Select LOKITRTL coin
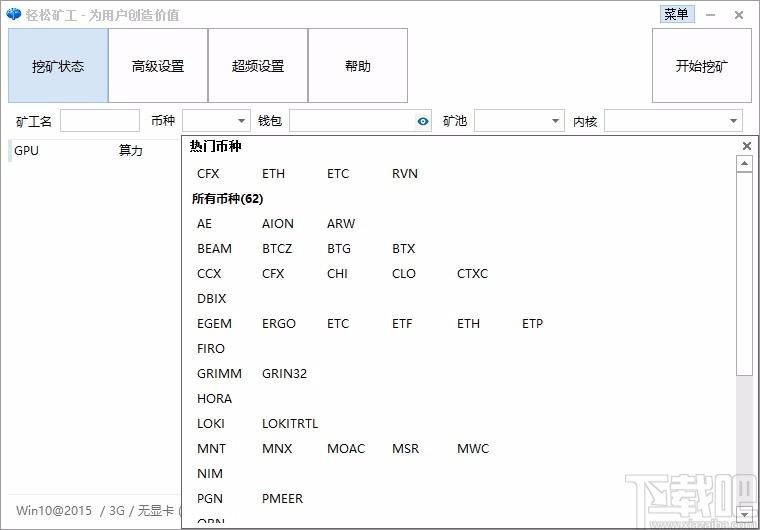Screen dimensions: 760x530 click(290, 423)
